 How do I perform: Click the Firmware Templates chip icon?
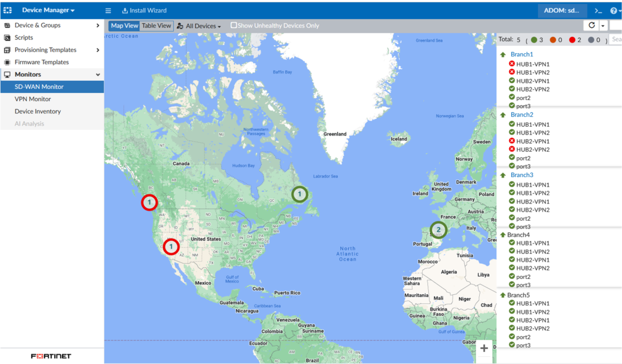tap(7, 63)
